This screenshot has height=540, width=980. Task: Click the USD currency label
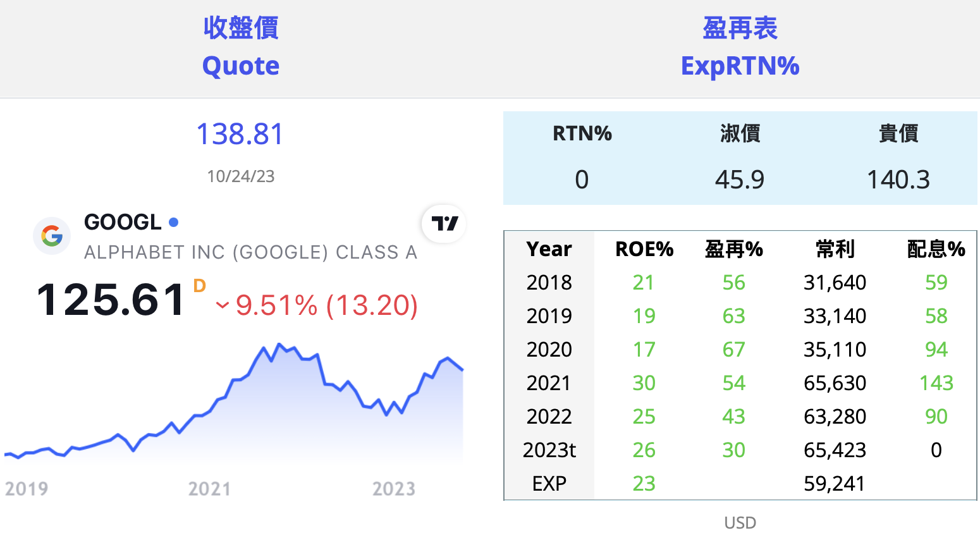pyautogui.click(x=740, y=523)
